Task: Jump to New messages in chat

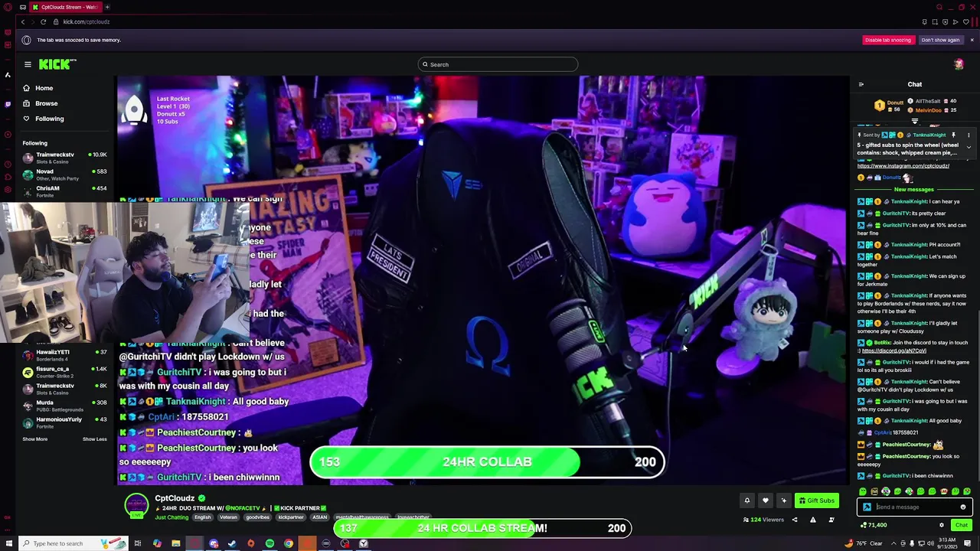Action: [914, 189]
